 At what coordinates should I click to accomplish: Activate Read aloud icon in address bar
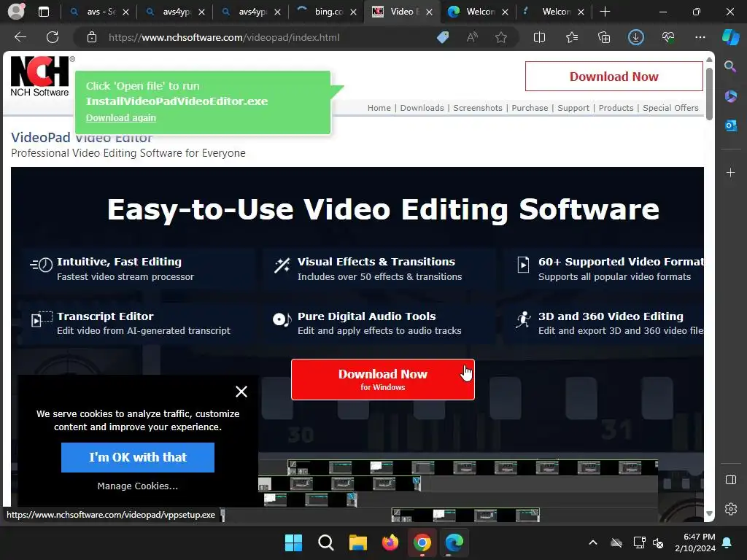[x=472, y=37]
